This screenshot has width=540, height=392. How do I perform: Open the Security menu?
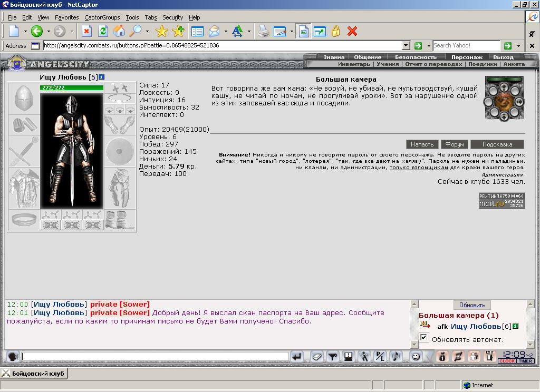coord(172,17)
